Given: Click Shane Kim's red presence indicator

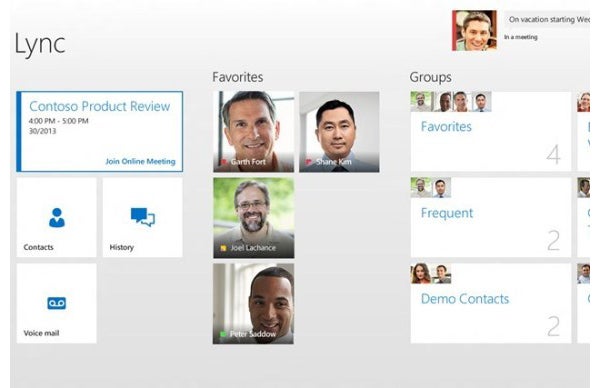Looking at the screenshot, I should pos(308,162).
